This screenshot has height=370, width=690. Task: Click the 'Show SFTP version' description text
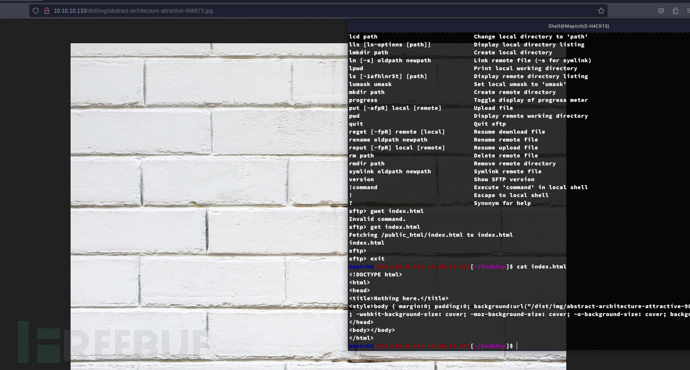tap(504, 180)
